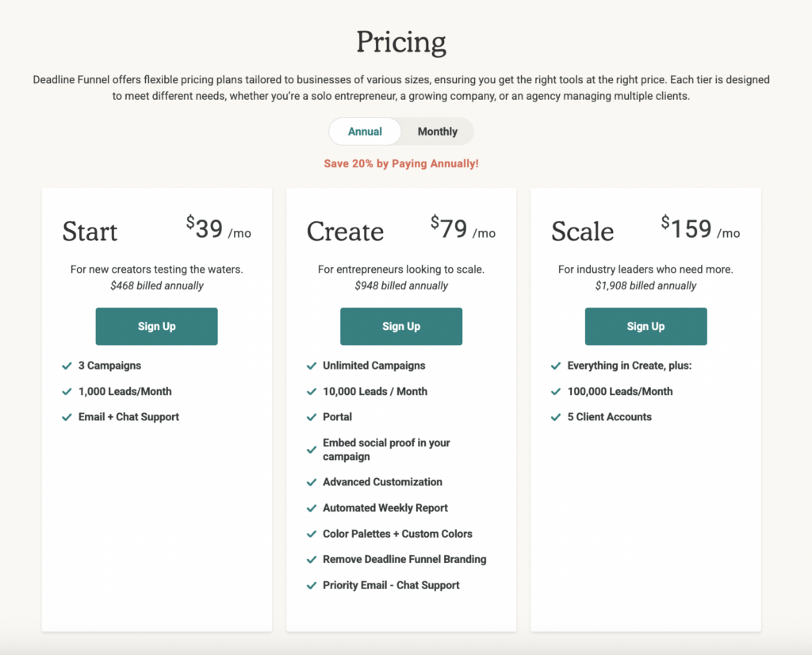Click the Pricing page heading
The width and height of the screenshot is (812, 655).
401,41
